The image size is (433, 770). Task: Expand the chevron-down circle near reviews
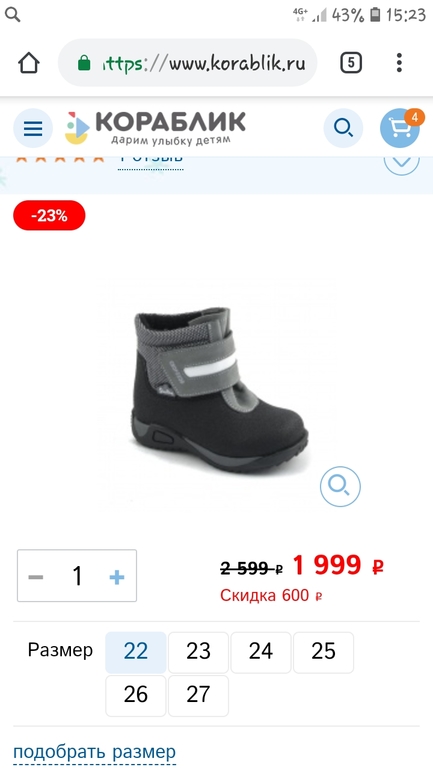402,162
